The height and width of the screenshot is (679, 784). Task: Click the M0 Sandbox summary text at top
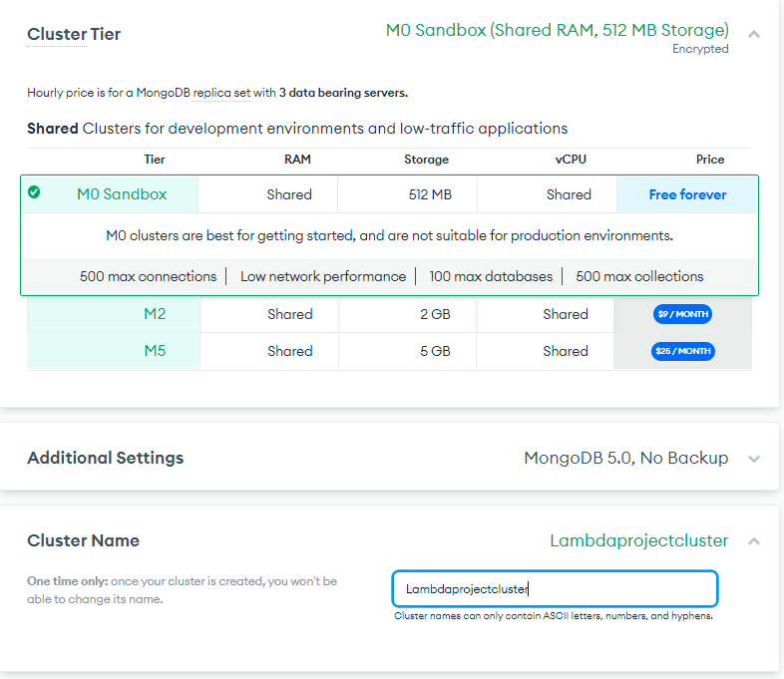point(557,30)
